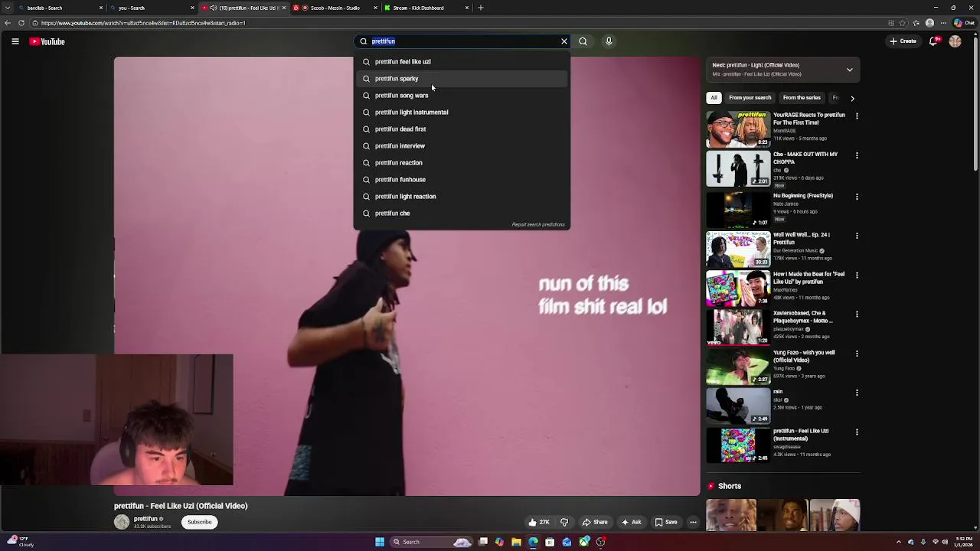
Task: Open the prettifun channel name link
Action: point(145,519)
